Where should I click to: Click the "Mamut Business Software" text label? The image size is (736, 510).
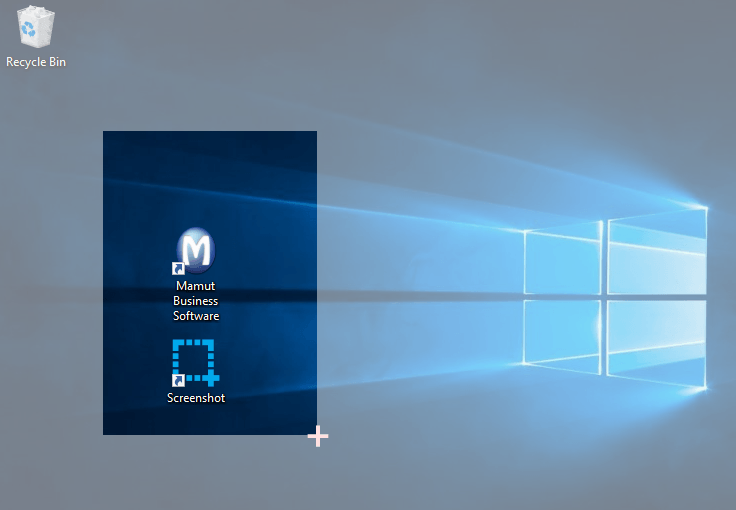(x=195, y=301)
